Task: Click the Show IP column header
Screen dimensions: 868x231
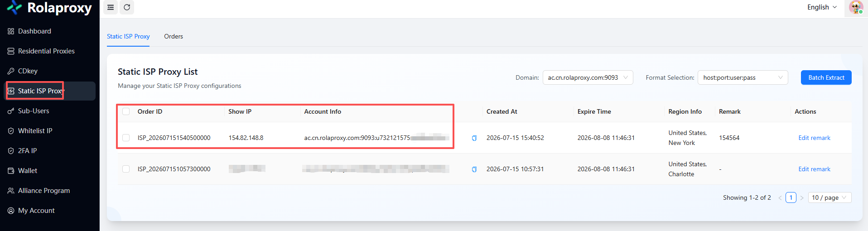Action: coord(240,111)
